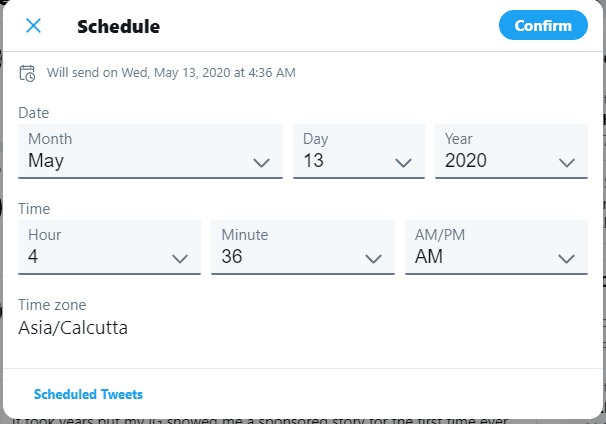Click the chevron arrow in the AM/PM field
Image resolution: width=606 pixels, height=424 pixels.
[567, 258]
